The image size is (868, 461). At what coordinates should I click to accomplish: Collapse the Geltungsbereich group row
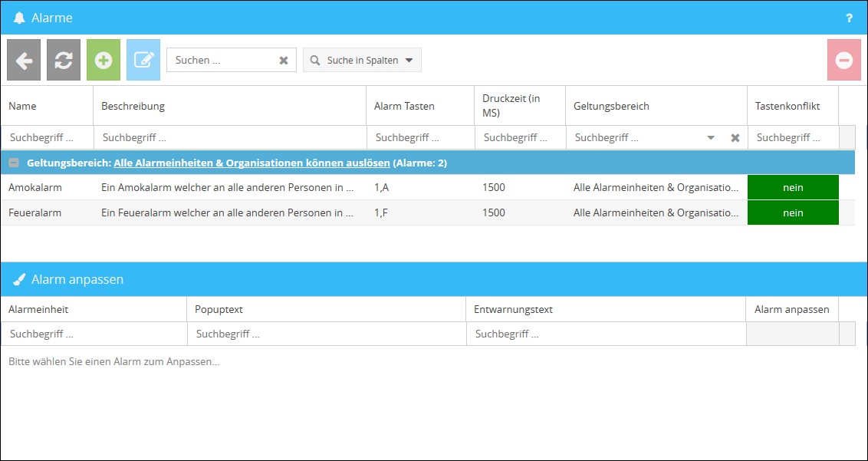[14, 163]
